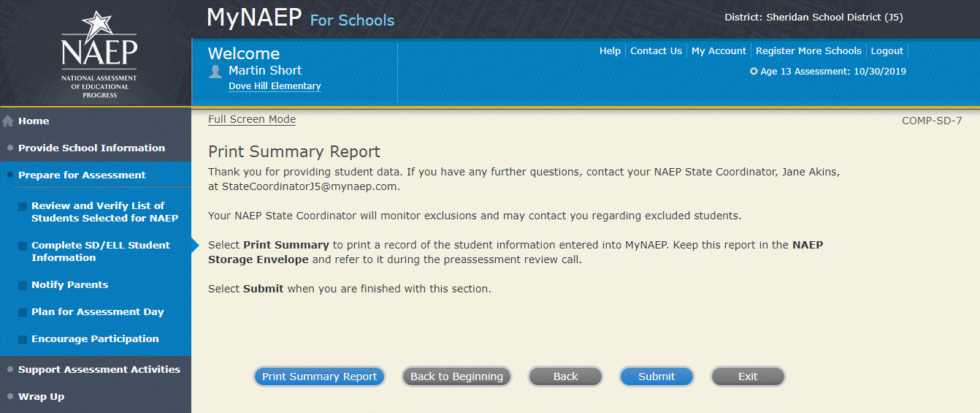The width and height of the screenshot is (980, 413).
Task: Open Review and Verify List of Students
Action: [104, 212]
